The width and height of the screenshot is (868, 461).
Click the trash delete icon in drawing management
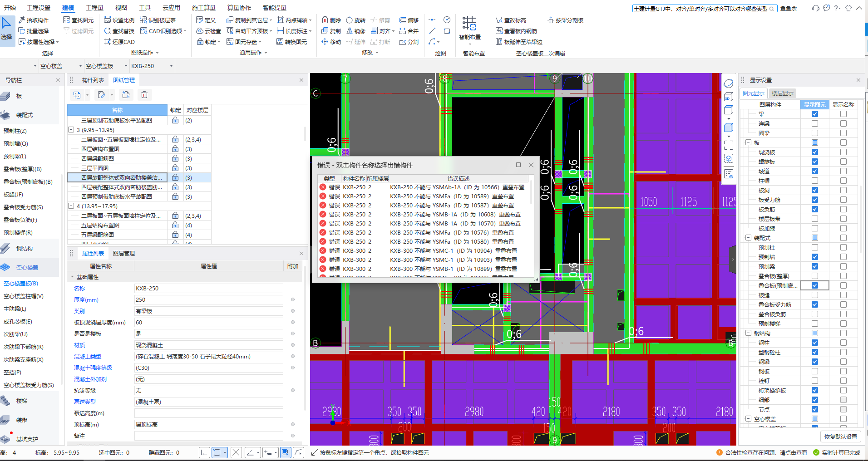(144, 95)
